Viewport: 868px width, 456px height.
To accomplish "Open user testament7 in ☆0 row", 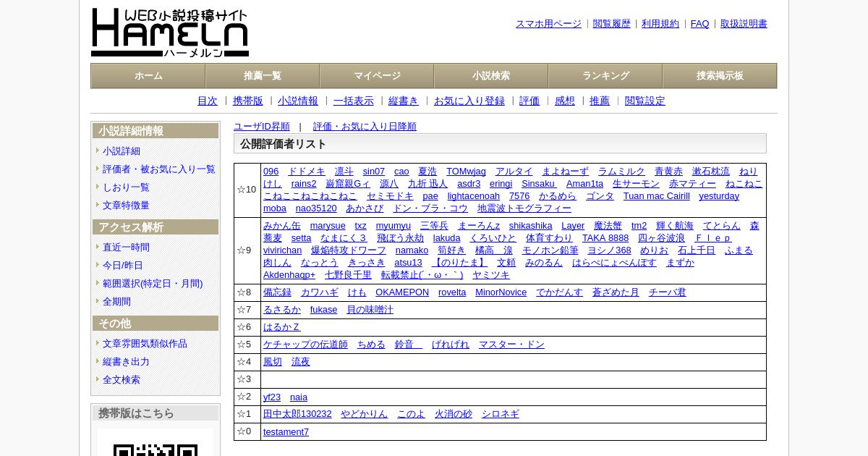I will (286, 432).
